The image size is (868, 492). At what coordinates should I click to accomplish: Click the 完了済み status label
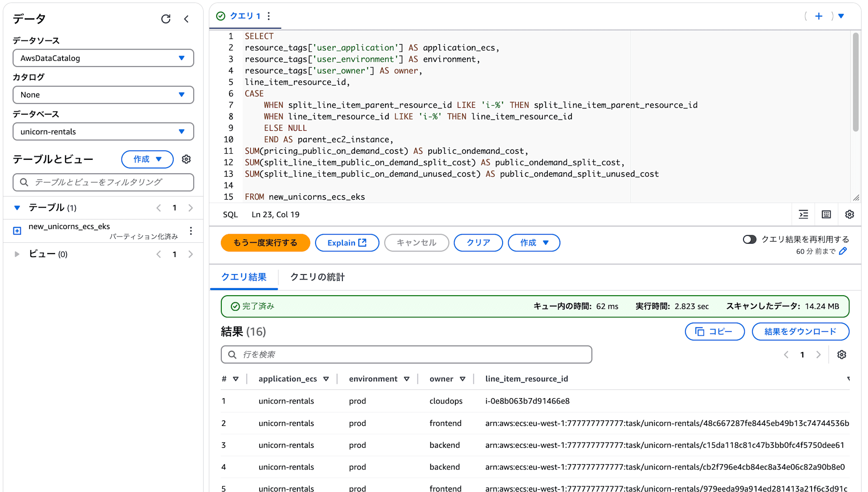[258, 307]
